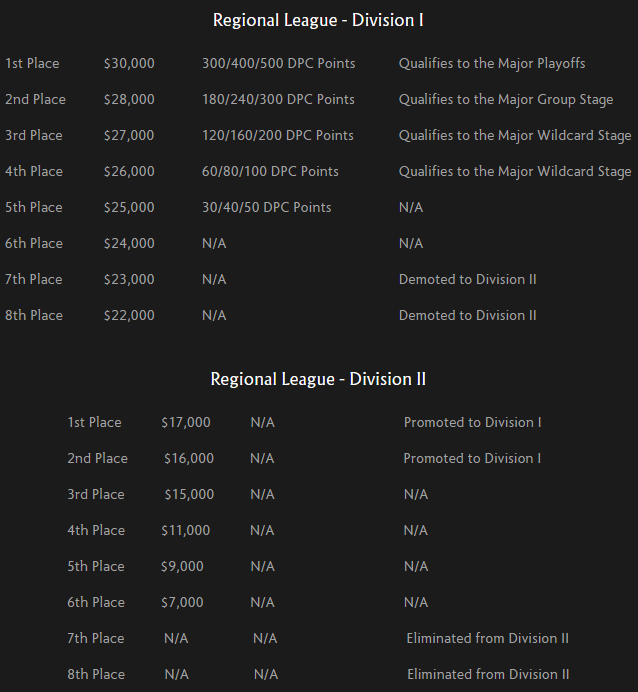Screen dimensions: 638x692
Task: Click the $7,000 prize value
Action: (182, 602)
